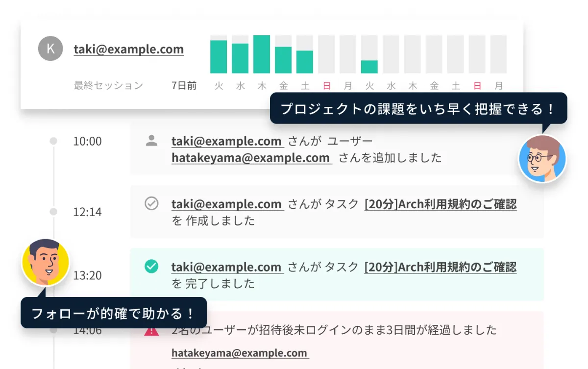Click the first green activity bar for 火
Viewport: 588px width, 369px height.
pos(219,57)
